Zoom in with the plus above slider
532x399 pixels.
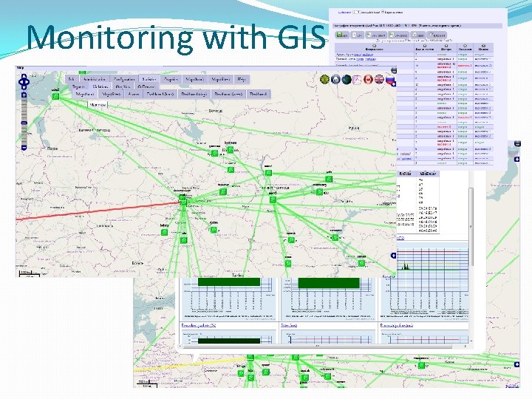pos(24,95)
